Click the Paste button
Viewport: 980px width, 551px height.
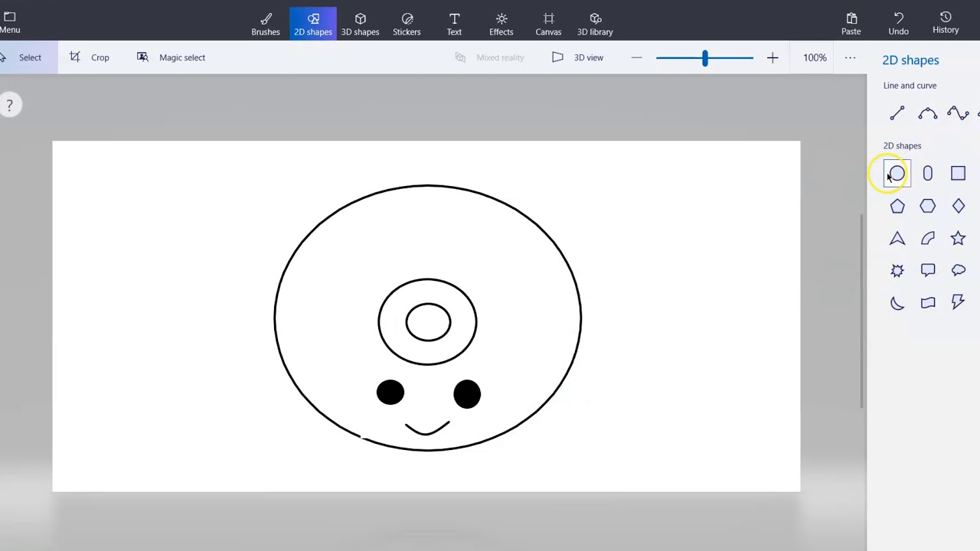coord(851,24)
